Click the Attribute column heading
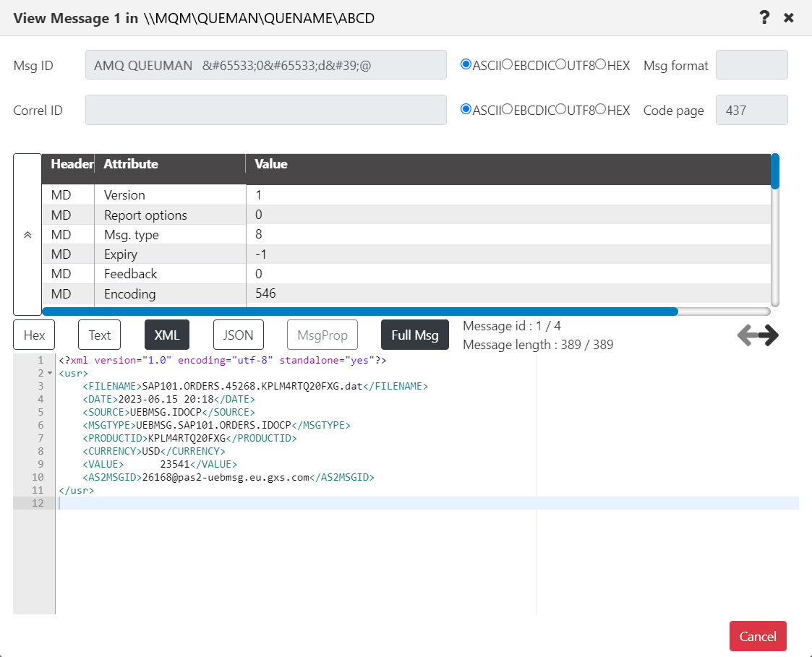Screen dimensions: 812x657 point(131,164)
